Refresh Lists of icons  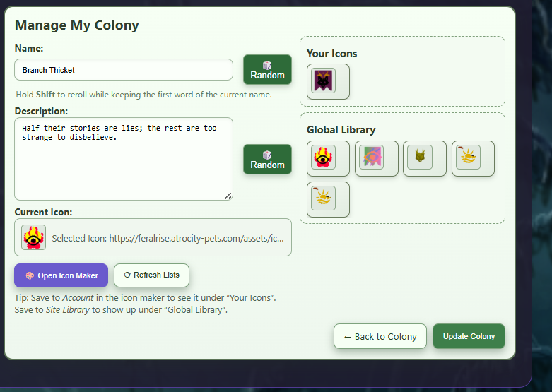click(151, 275)
